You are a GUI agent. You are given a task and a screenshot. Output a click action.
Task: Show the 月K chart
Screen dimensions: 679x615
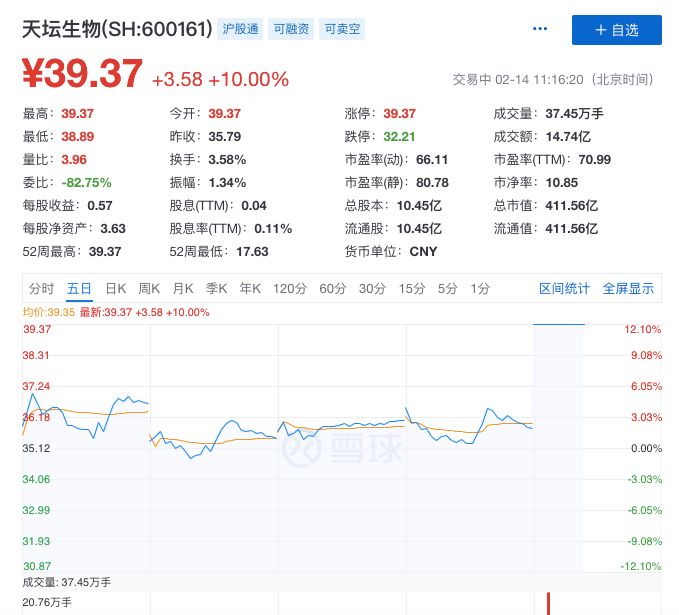click(183, 288)
